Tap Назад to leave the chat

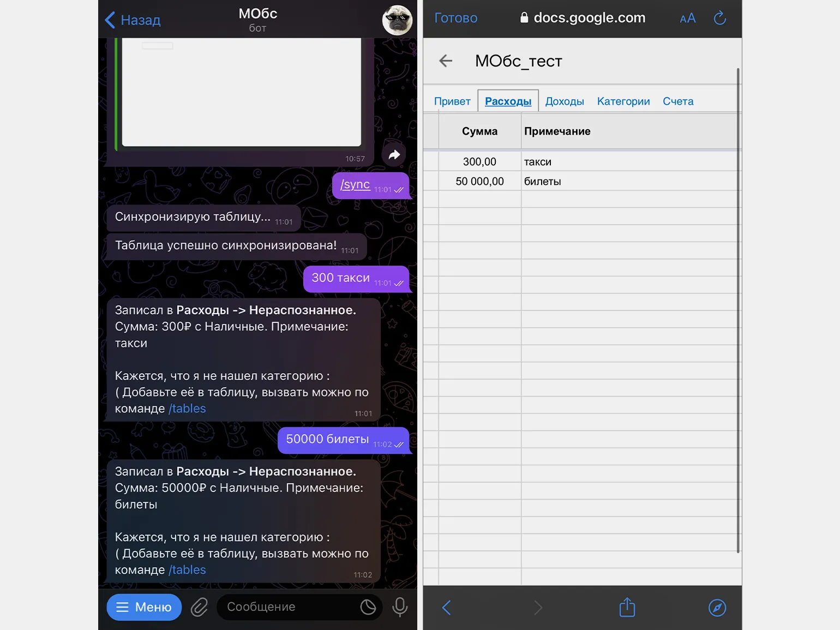133,20
